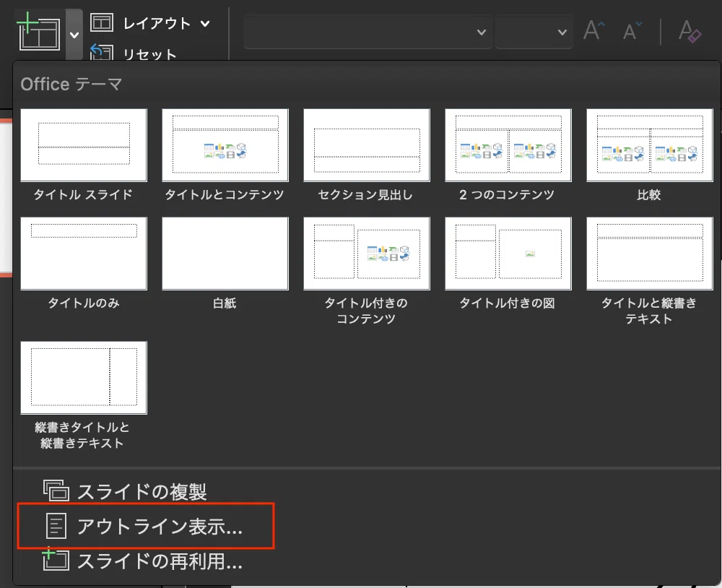
Task: Click the リセット reset icon
Action: [x=102, y=51]
